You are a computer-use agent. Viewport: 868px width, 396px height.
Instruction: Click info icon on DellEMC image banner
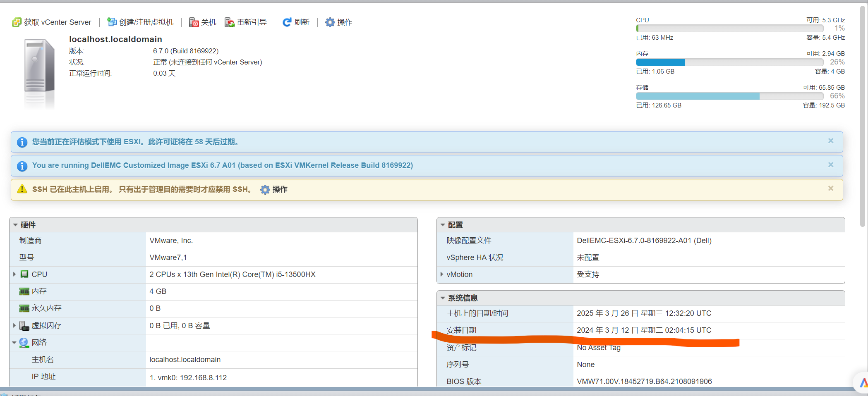pyautogui.click(x=22, y=166)
